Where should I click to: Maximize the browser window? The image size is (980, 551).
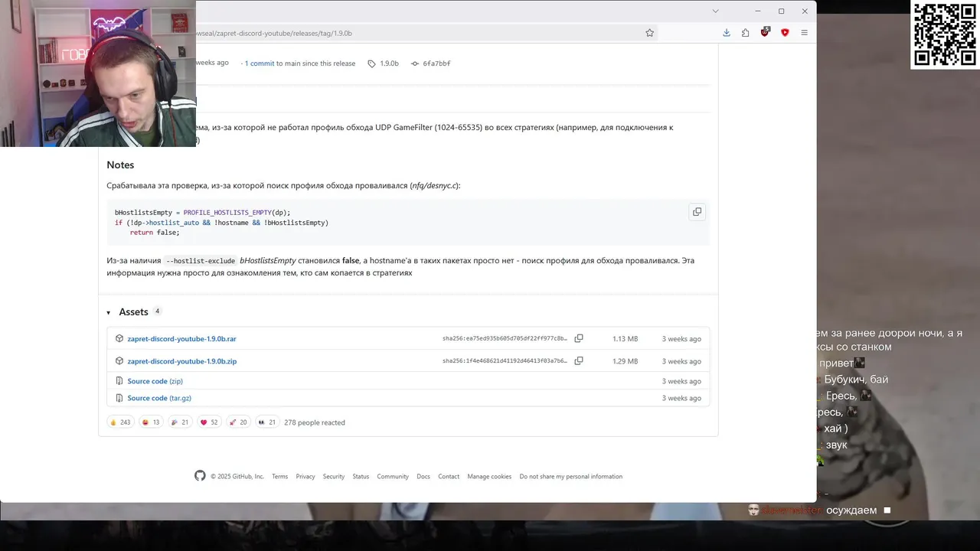point(781,11)
